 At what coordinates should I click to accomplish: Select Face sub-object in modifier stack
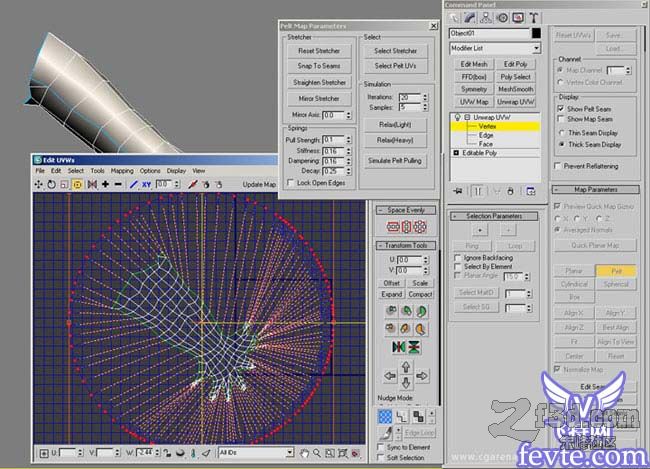click(x=485, y=144)
